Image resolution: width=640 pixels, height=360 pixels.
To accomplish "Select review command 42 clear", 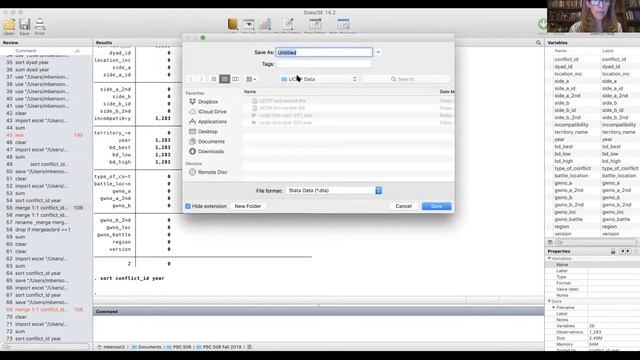I will (x=46, y=113).
